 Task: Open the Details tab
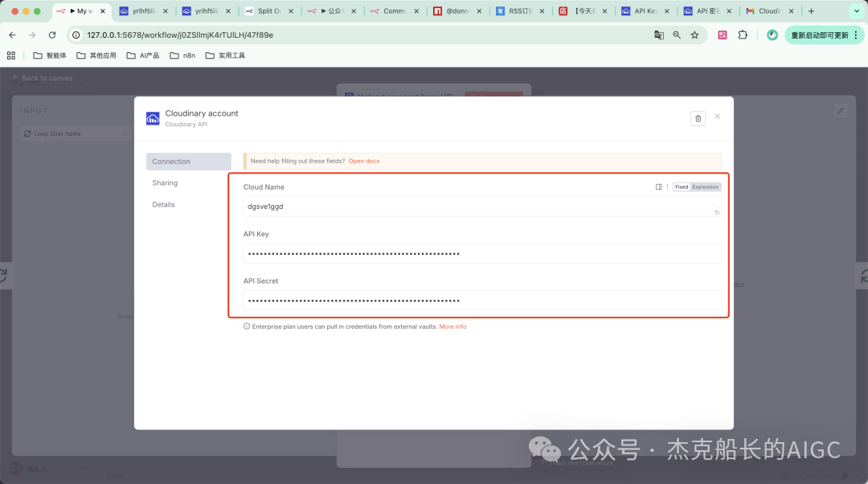pyautogui.click(x=163, y=204)
